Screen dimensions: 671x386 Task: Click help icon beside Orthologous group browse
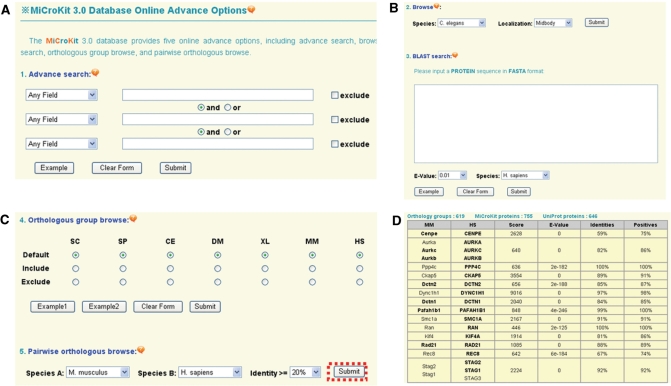133,219
